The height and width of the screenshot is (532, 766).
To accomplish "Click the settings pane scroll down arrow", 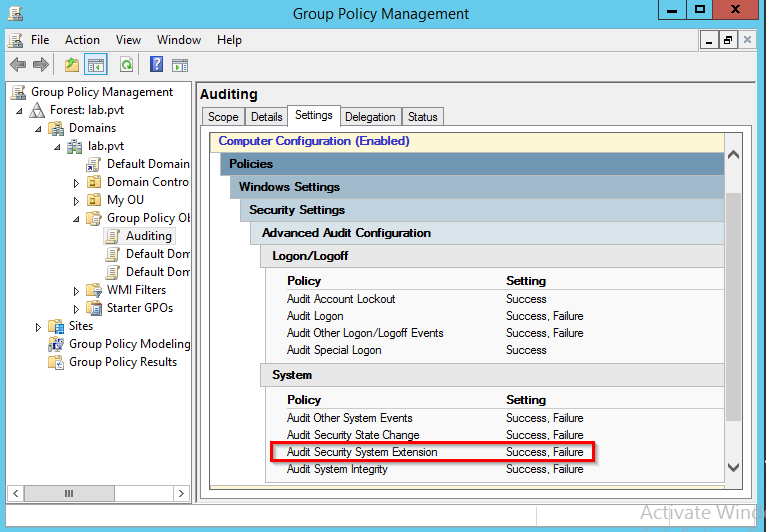I will pyautogui.click(x=733, y=467).
